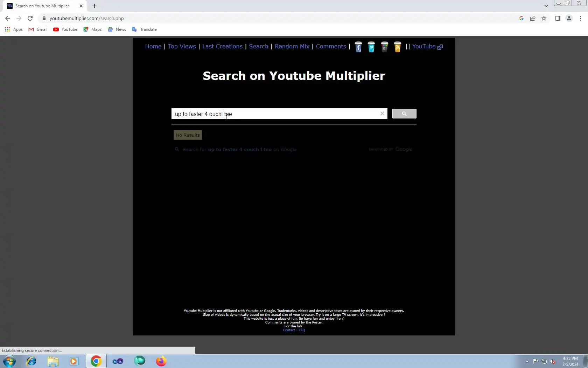Viewport: 588px width, 368px height.
Task: Clear the search box text
Action: [382, 114]
